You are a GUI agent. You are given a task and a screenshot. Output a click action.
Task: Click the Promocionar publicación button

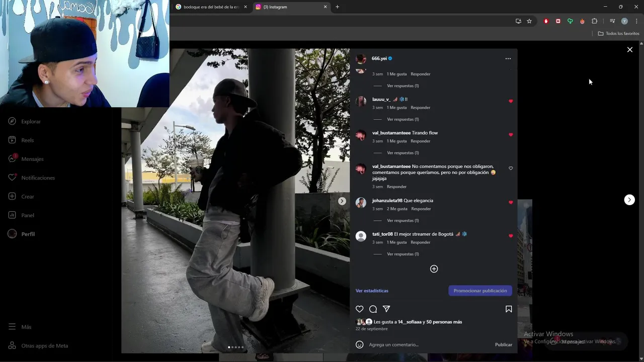(x=480, y=291)
